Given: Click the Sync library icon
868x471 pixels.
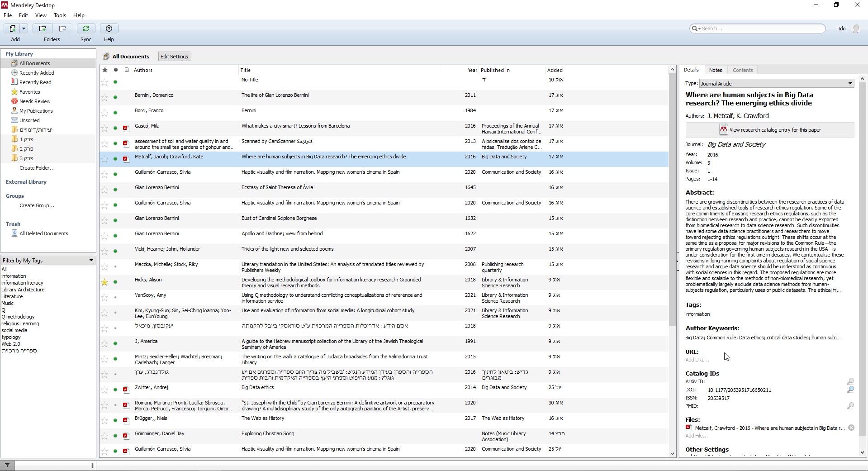Looking at the screenshot, I should point(86,29).
